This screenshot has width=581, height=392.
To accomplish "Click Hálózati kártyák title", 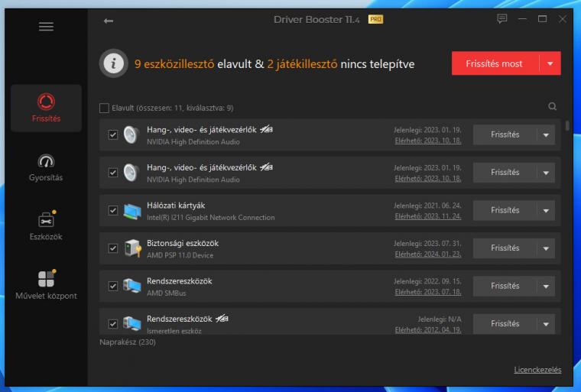I will pos(176,206).
